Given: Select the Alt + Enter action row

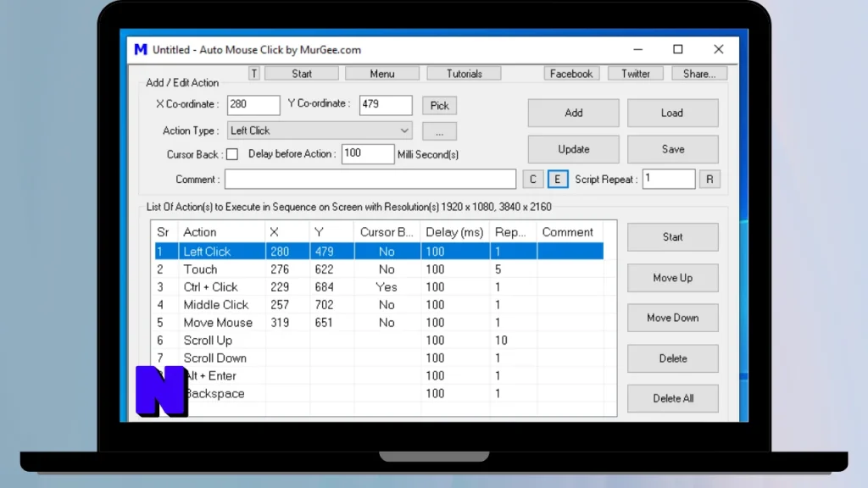Looking at the screenshot, I should click(x=379, y=375).
